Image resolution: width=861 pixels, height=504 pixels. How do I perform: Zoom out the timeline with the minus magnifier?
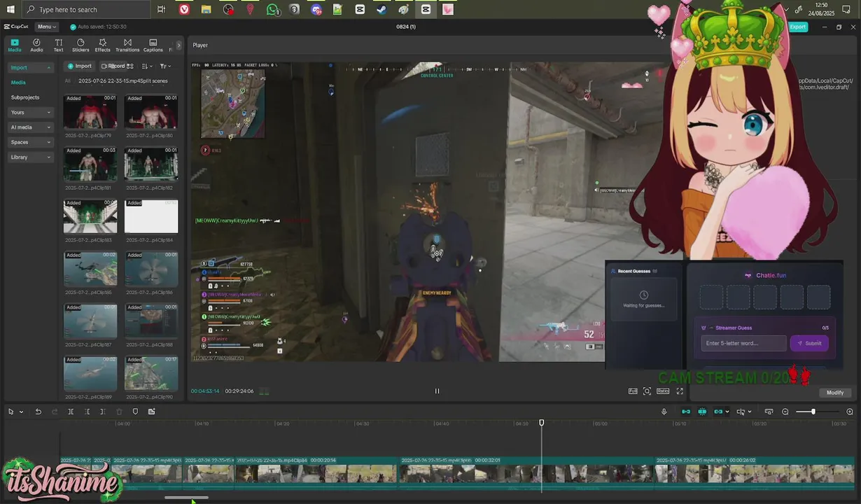point(785,412)
